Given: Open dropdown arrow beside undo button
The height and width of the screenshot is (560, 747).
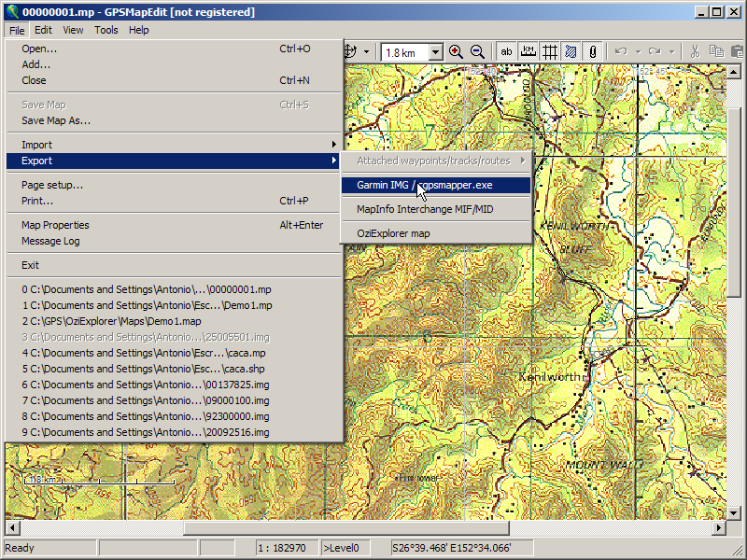Looking at the screenshot, I should (637, 52).
